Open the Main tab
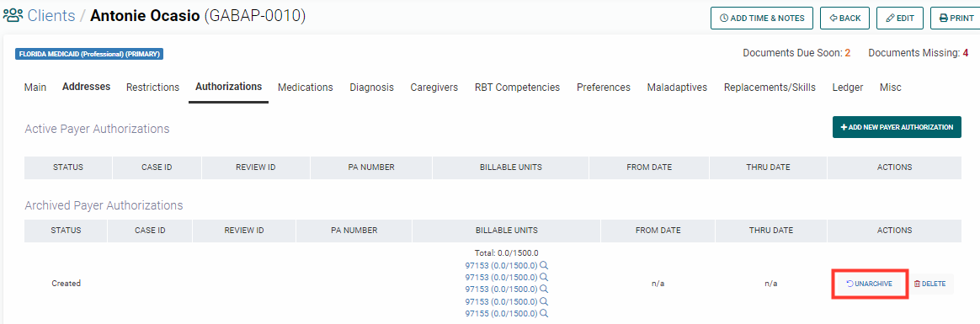980x324 pixels. click(x=35, y=88)
